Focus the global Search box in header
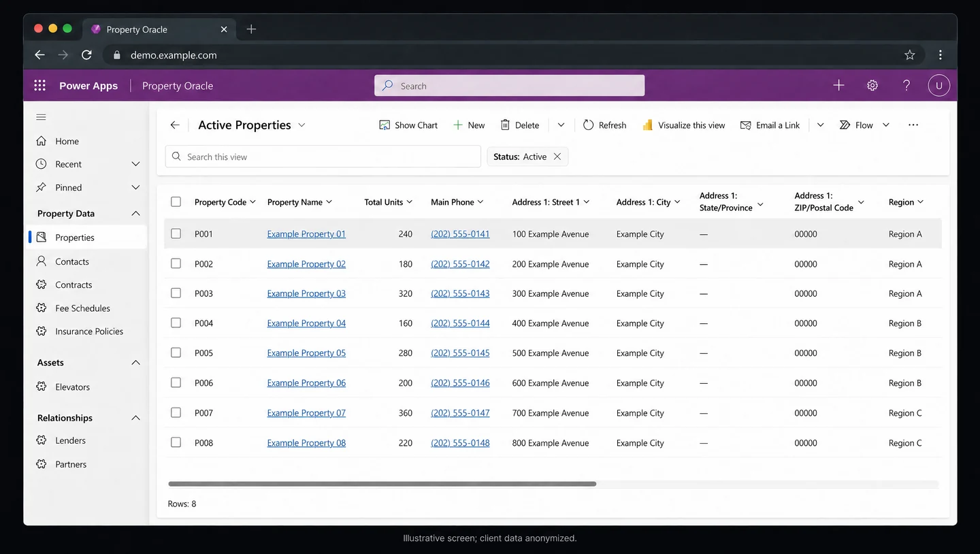This screenshot has height=554, width=980. [x=509, y=86]
